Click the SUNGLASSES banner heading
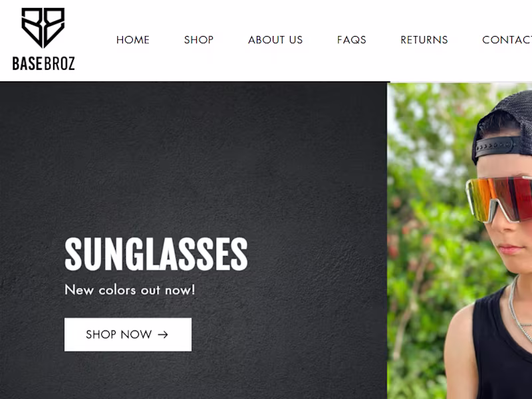The image size is (532, 399). (156, 254)
